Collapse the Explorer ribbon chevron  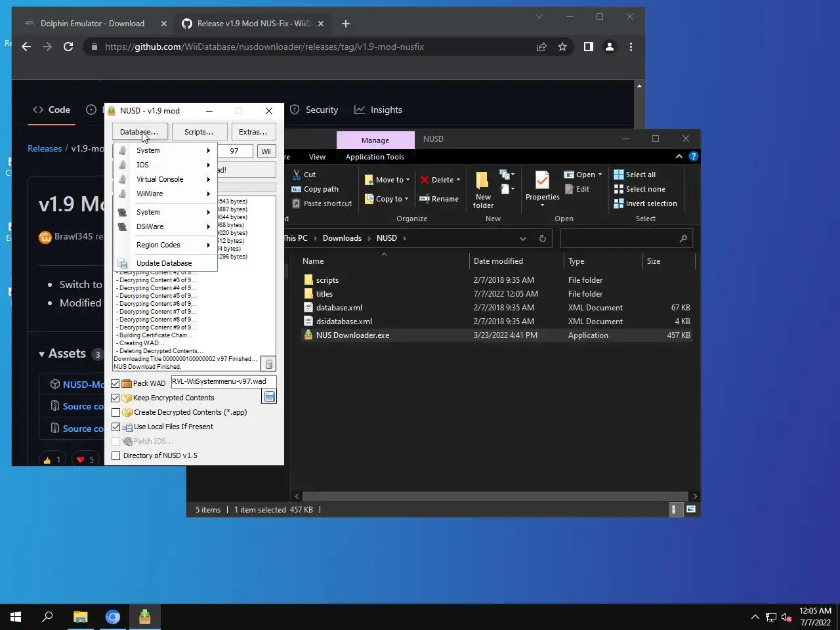679,156
